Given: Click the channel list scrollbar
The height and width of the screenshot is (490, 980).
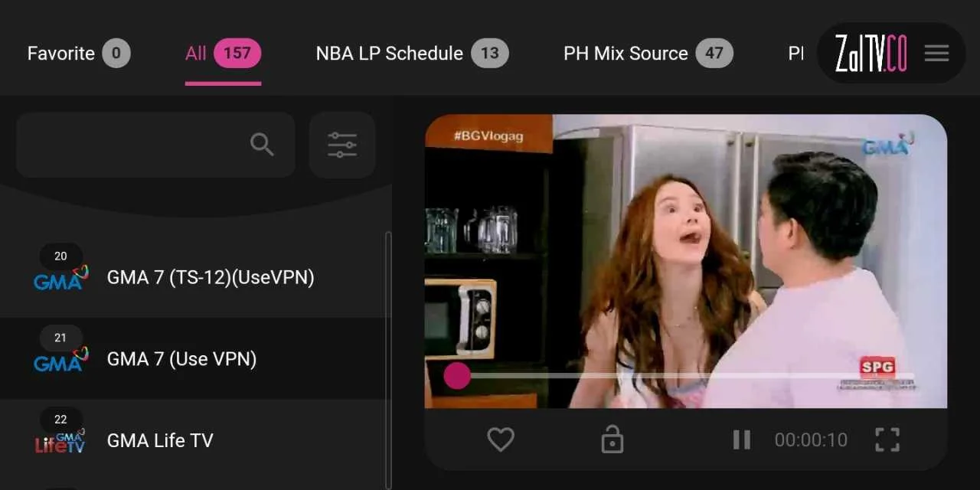Looking at the screenshot, I should click(x=388, y=360).
